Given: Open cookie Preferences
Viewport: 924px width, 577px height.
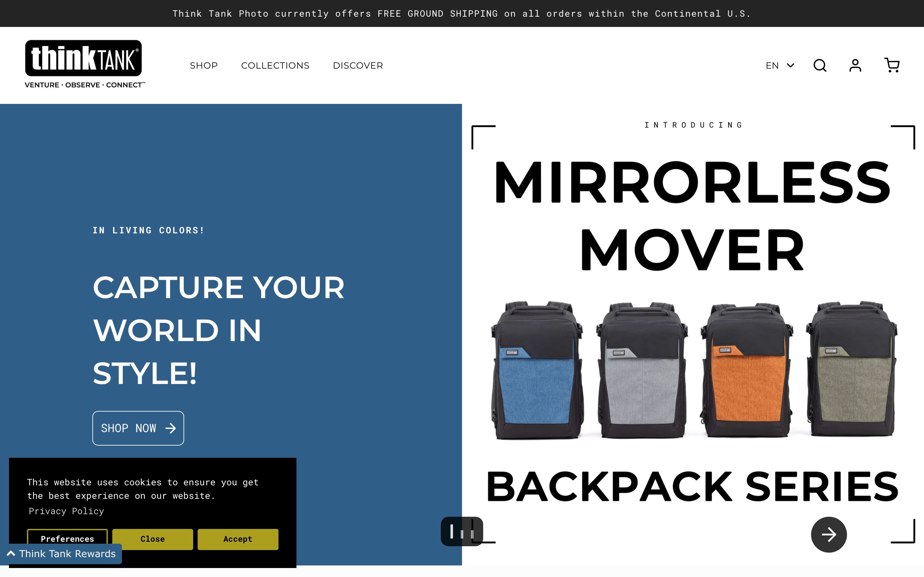Looking at the screenshot, I should point(67,539).
